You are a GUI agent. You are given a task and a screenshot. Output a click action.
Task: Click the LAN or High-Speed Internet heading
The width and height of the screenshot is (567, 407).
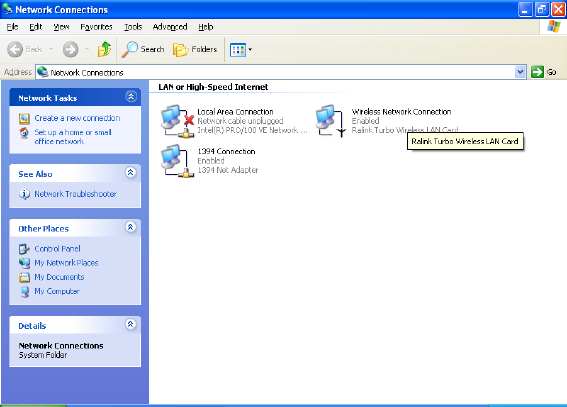[213, 87]
